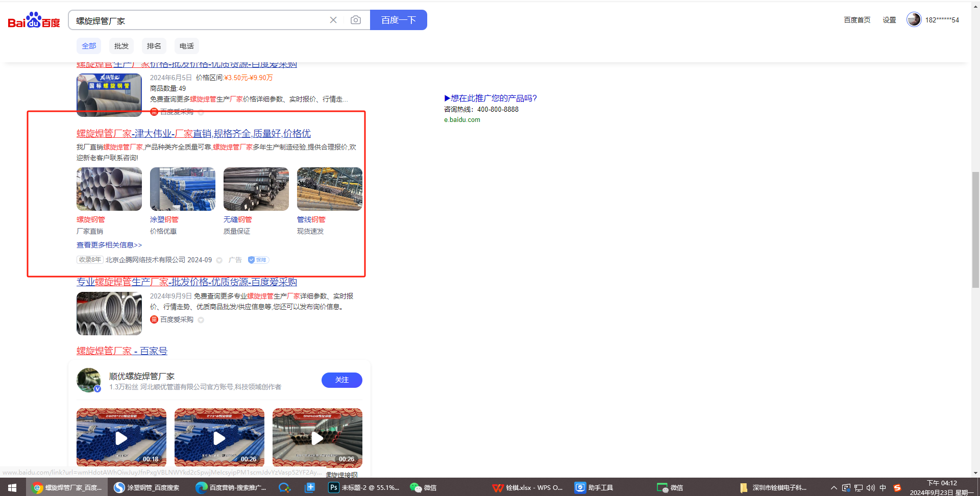Click the user avatar in the header
Image resolution: width=980 pixels, height=496 pixels.
[914, 19]
